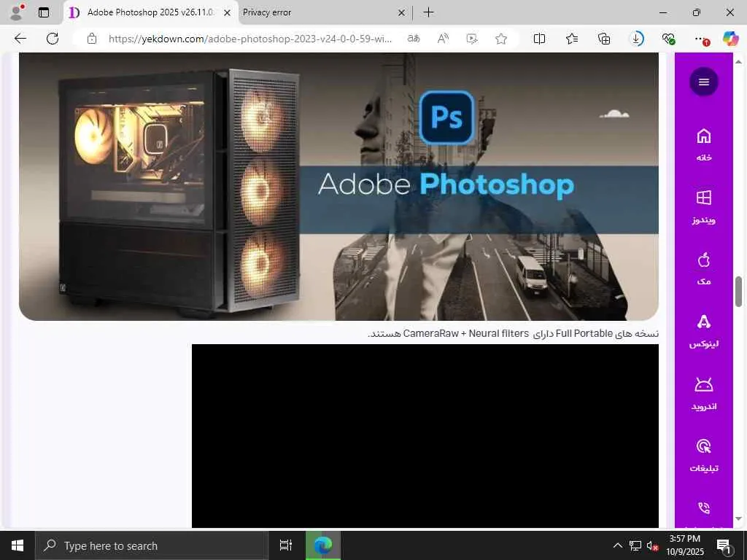
Task: Open a new browser tab
Action: tap(429, 12)
